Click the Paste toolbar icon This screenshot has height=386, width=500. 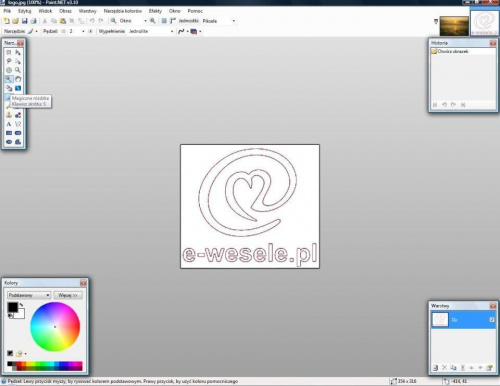point(63,21)
